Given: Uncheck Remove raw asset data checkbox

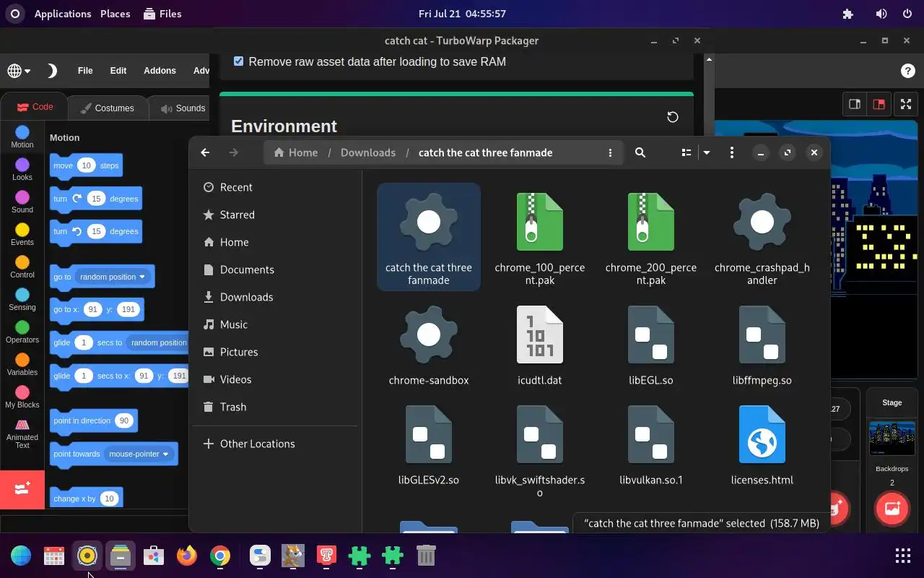Looking at the screenshot, I should (x=238, y=61).
